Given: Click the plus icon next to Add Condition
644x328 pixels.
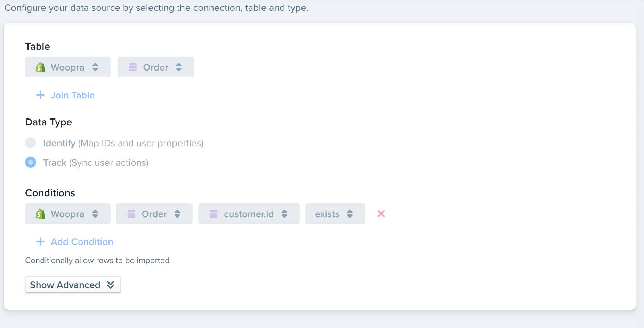Looking at the screenshot, I should click(x=40, y=241).
